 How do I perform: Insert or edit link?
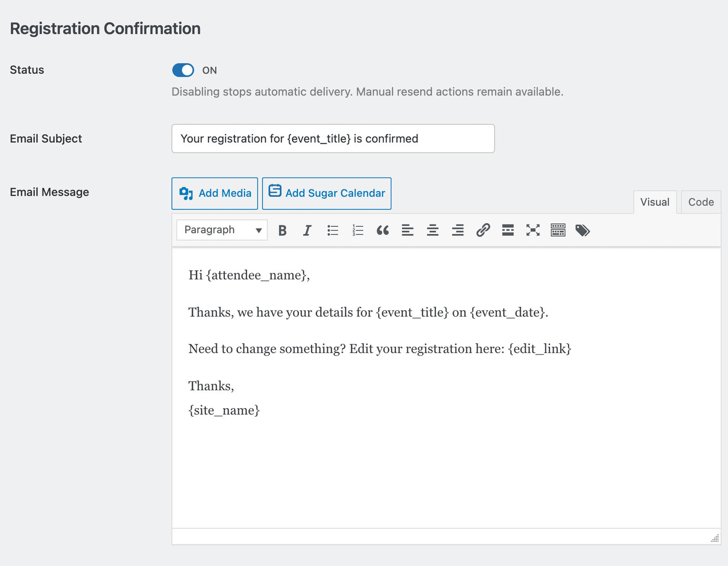pyautogui.click(x=483, y=230)
